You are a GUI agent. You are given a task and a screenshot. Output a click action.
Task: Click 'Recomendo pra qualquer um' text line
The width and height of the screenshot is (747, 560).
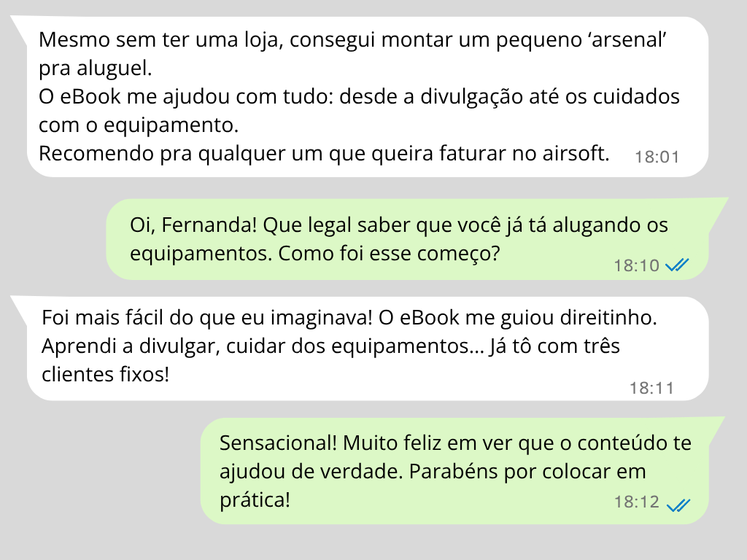click(324, 153)
